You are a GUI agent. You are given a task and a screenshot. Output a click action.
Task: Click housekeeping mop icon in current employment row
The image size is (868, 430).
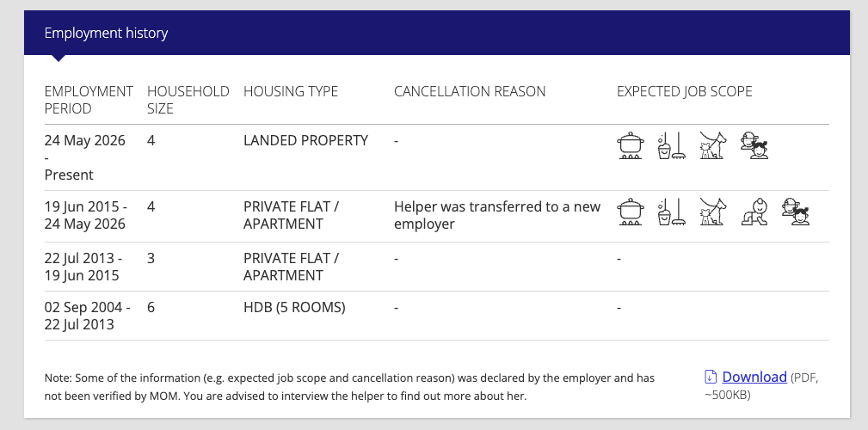(672, 145)
